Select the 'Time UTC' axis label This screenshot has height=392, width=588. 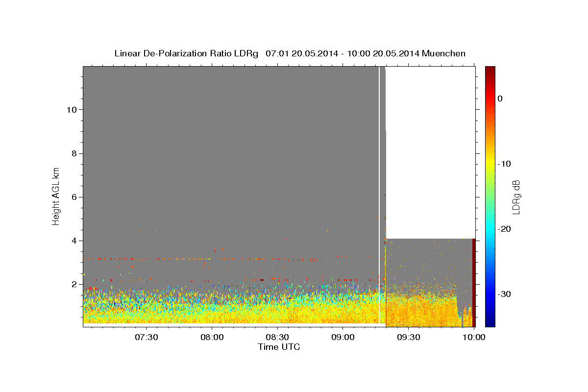click(279, 347)
